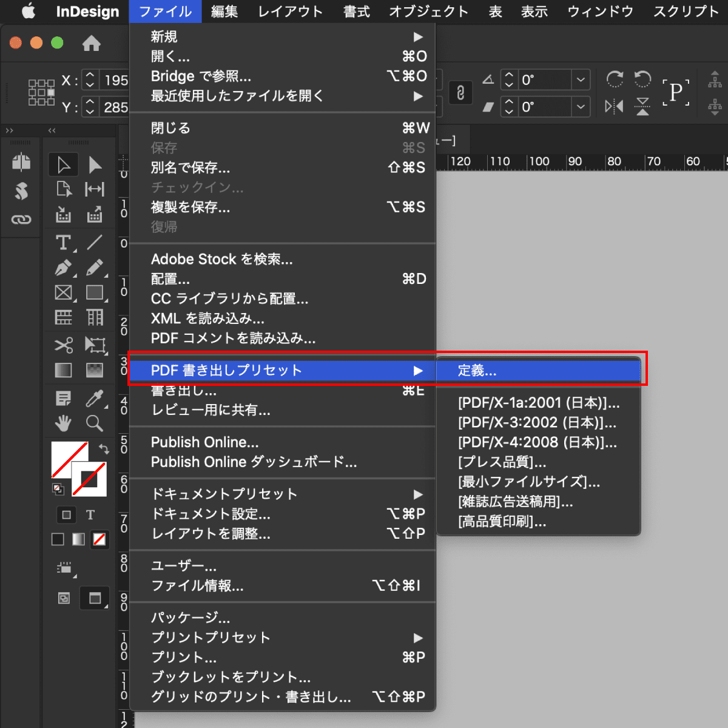Select the Pen tool

(x=64, y=268)
